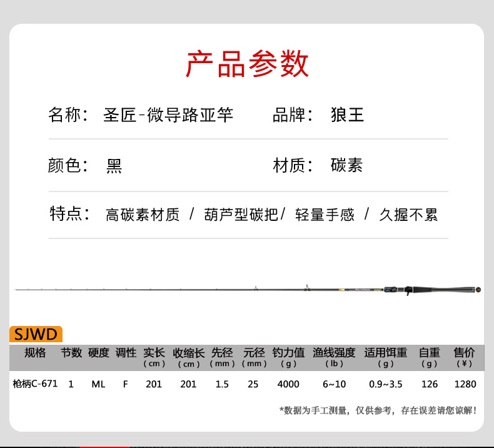Select the feature 久握不累
The image size is (494, 448).
[408, 215]
